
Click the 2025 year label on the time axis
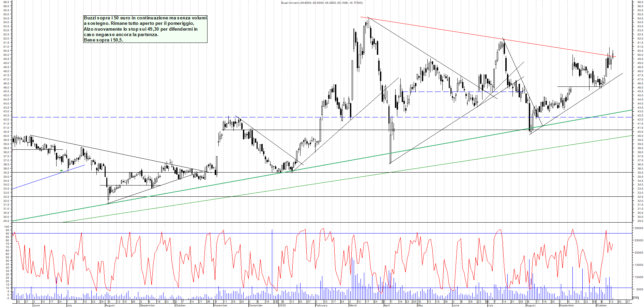(282, 305)
